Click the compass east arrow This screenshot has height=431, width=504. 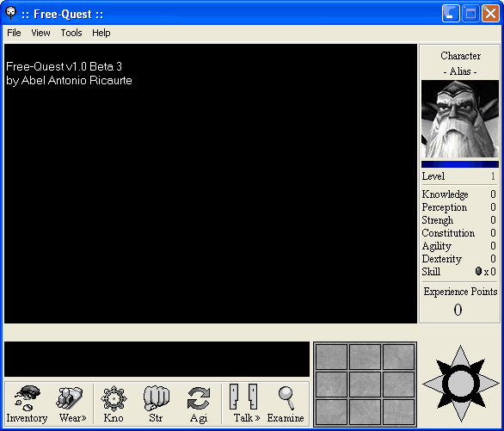coord(489,384)
